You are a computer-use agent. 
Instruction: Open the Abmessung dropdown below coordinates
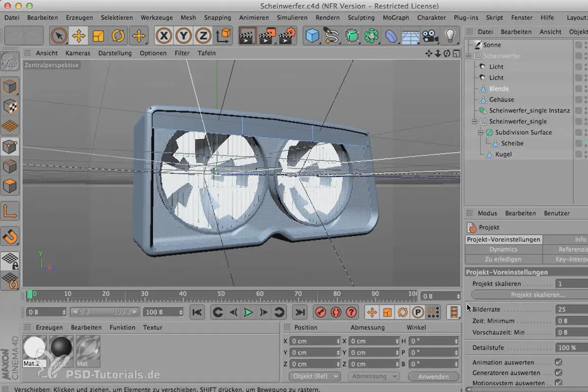coord(373,376)
